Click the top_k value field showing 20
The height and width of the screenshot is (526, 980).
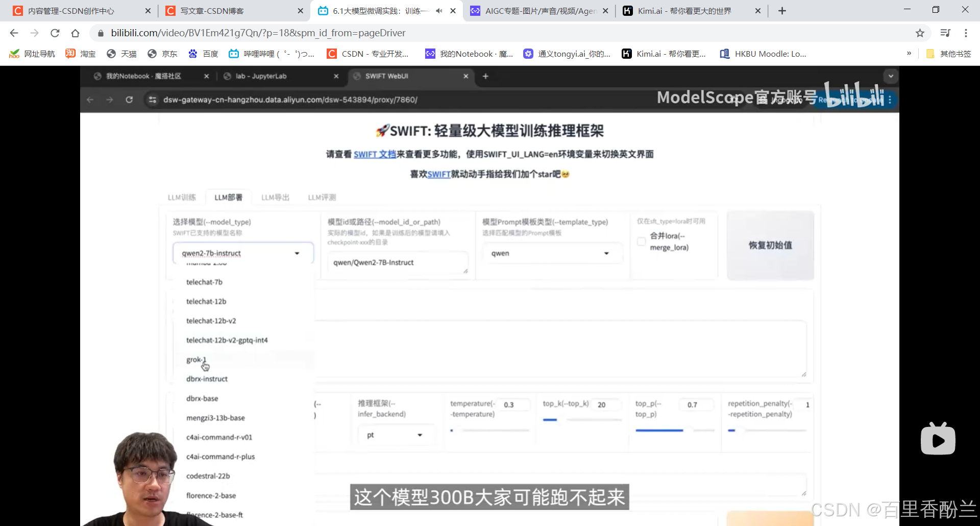click(x=606, y=404)
